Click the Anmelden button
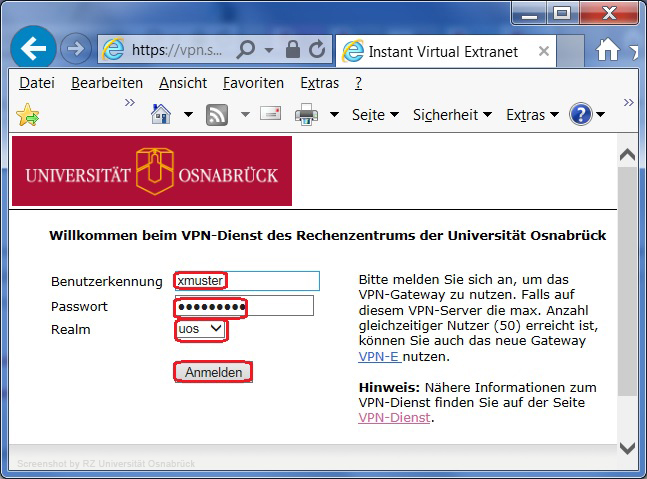The height and width of the screenshot is (479, 647). (x=213, y=372)
